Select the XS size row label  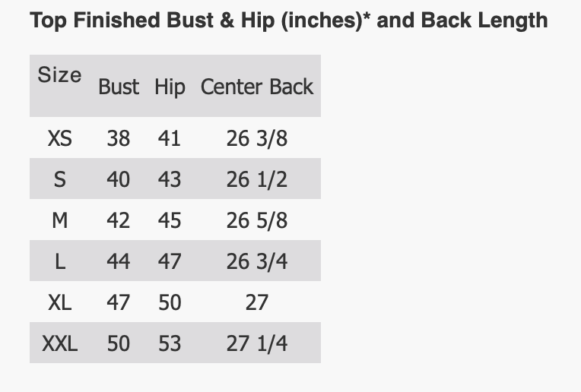point(59,138)
